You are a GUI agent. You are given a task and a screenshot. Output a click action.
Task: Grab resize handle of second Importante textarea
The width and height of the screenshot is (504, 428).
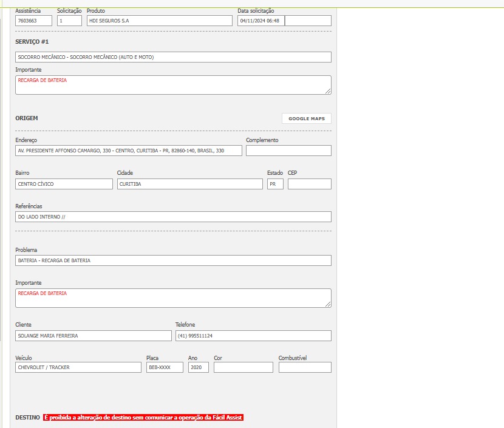point(328,304)
